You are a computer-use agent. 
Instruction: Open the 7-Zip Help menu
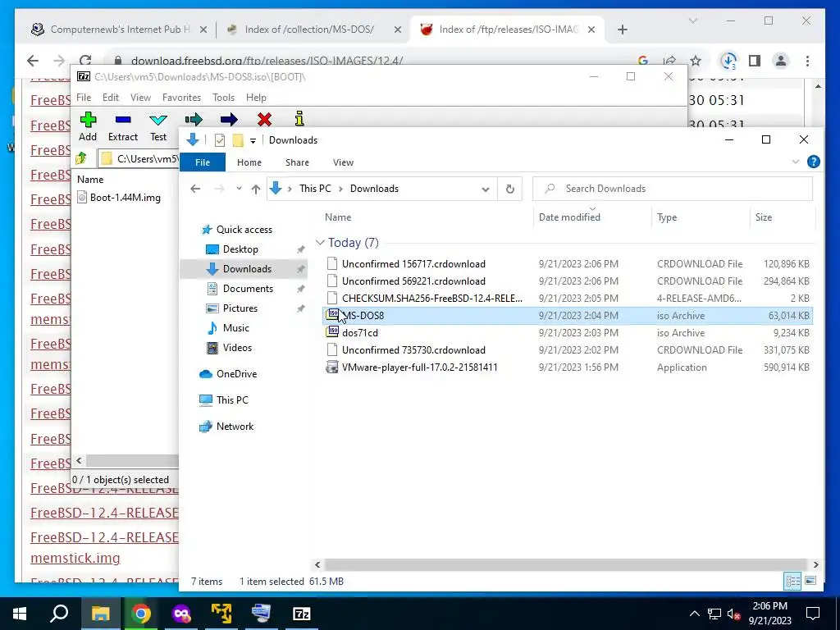click(x=256, y=98)
